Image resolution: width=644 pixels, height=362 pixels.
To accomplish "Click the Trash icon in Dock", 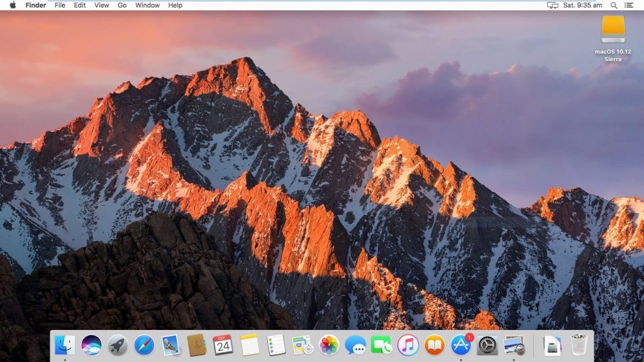I will pyautogui.click(x=579, y=344).
